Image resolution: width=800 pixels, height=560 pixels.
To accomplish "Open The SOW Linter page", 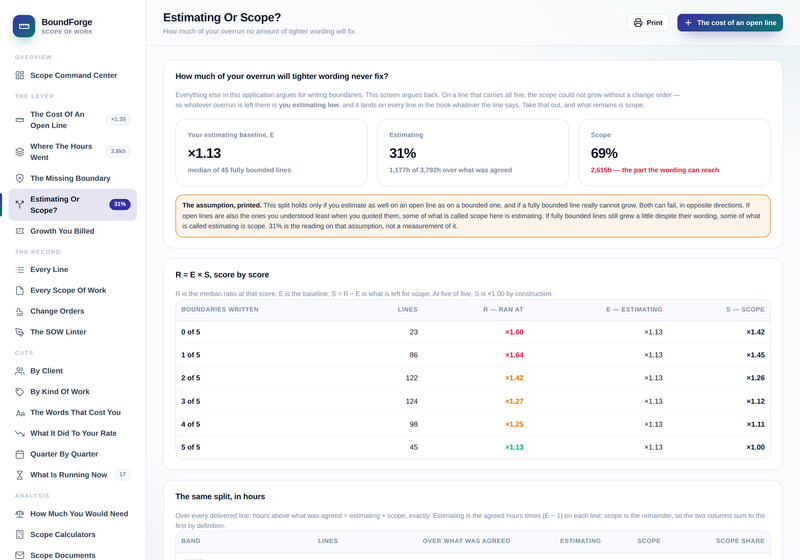I will pos(72,332).
